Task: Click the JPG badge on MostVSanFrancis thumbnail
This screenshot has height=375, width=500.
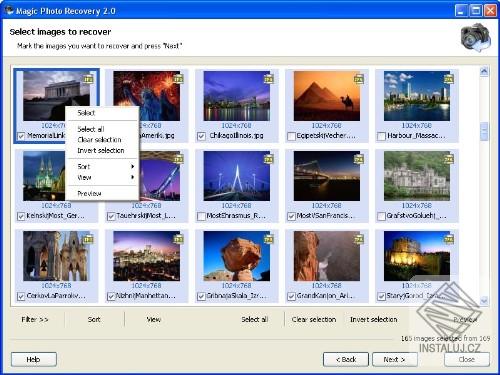Action: click(x=359, y=159)
